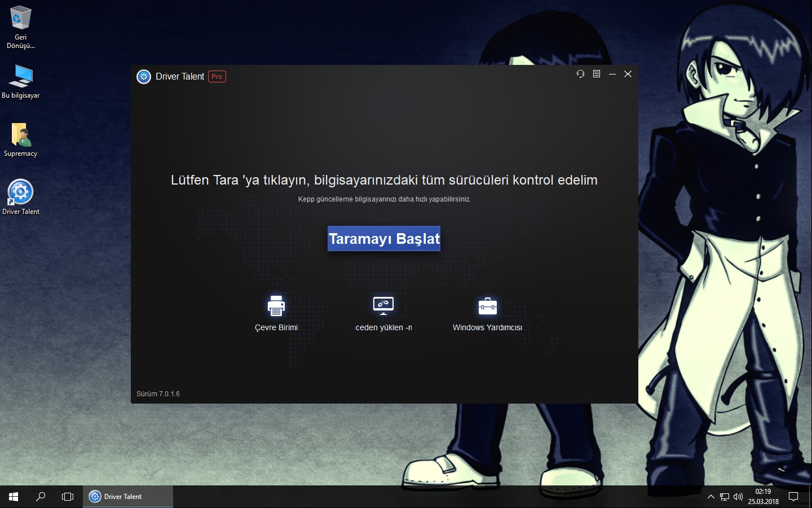Click the Driver Talent taskbar button
This screenshot has height=508, width=812.
[128, 497]
